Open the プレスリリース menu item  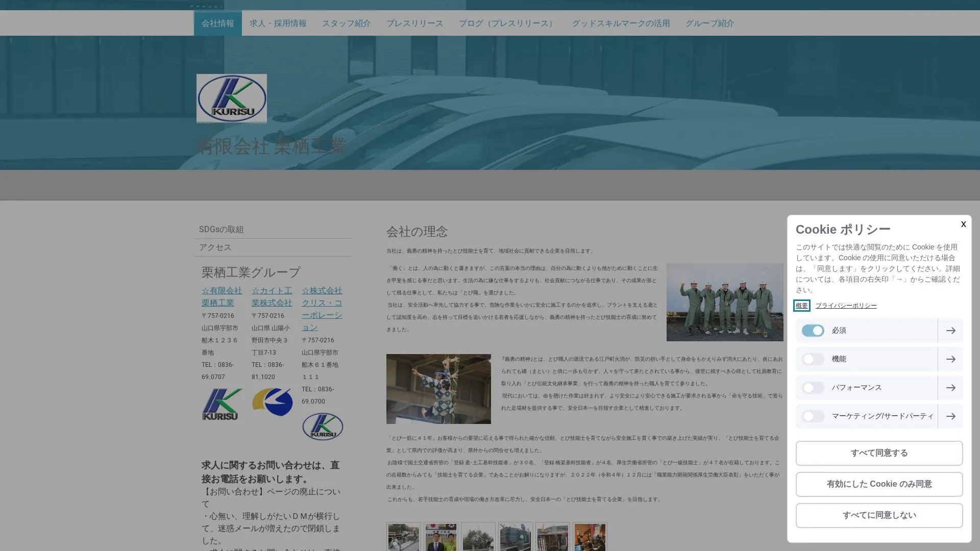pyautogui.click(x=414, y=23)
